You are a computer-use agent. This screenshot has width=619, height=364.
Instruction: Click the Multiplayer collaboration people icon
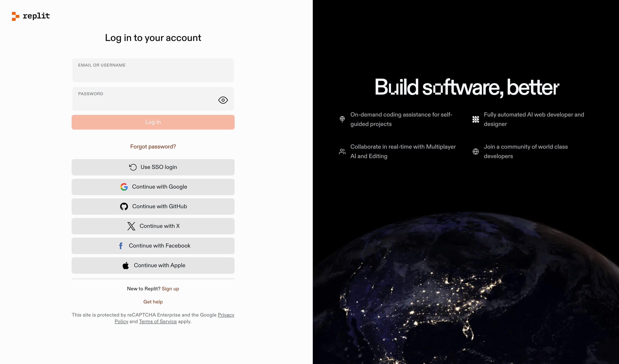point(342,151)
